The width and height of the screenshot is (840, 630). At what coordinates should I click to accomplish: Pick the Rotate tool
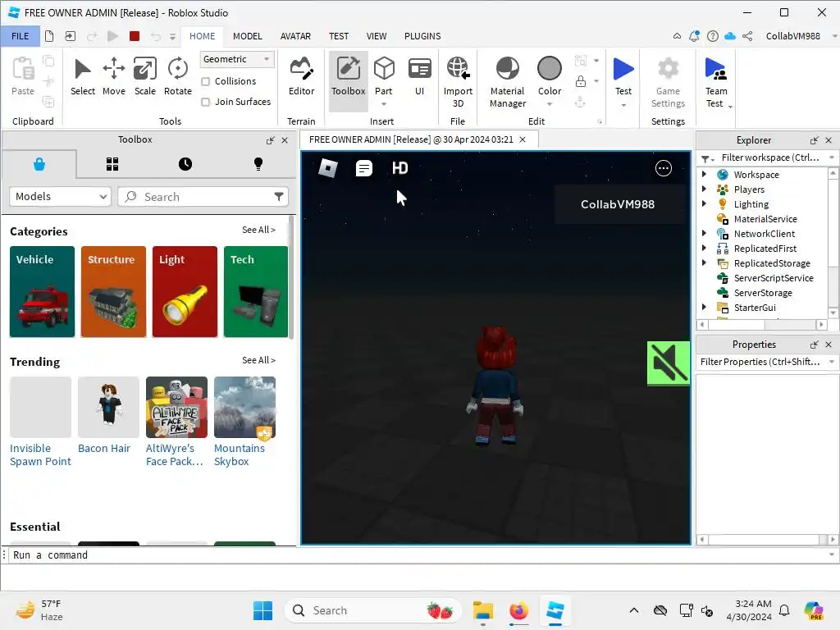tap(178, 76)
